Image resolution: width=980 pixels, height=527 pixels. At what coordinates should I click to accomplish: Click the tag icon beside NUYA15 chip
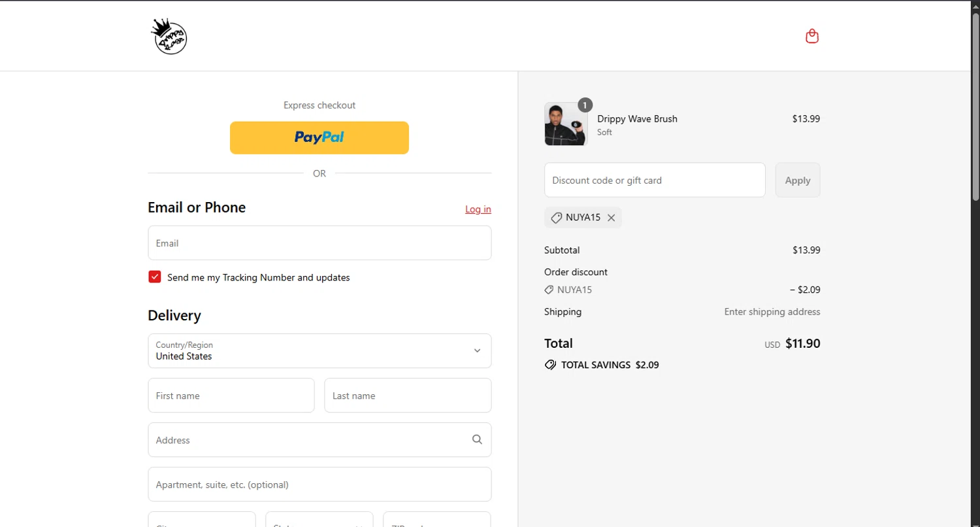557,218
